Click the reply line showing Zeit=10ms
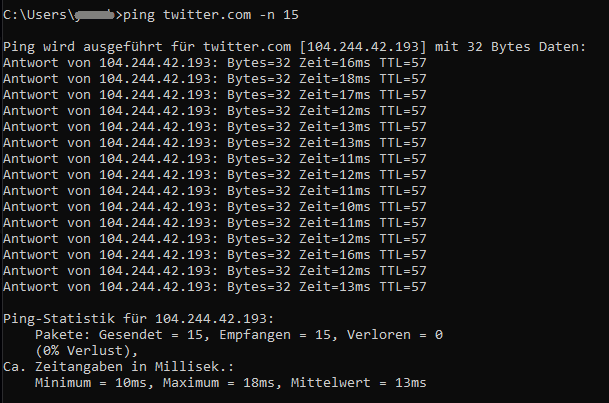 click(x=215, y=207)
